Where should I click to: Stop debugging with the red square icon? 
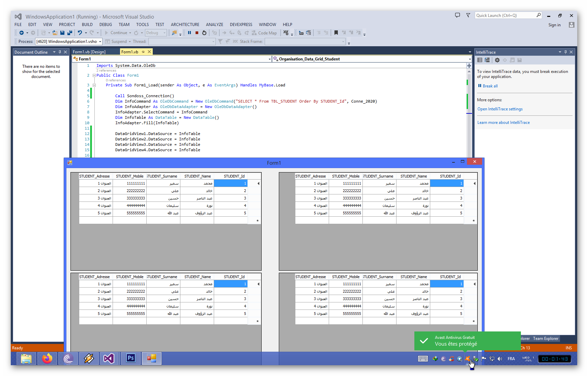[x=197, y=33]
